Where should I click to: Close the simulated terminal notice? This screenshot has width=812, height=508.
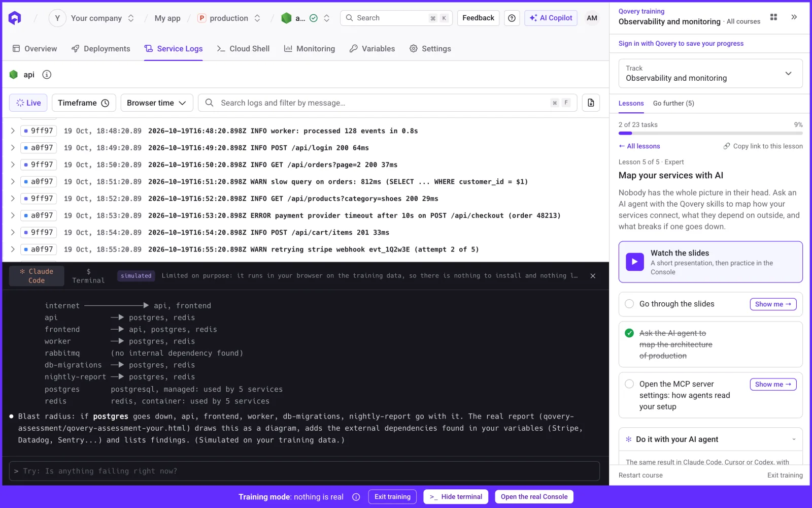[593, 276]
